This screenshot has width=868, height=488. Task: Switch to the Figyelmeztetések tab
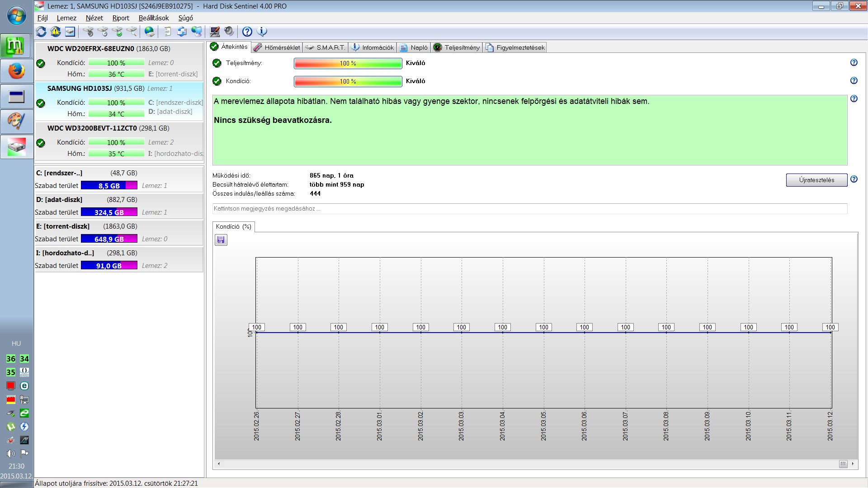pos(515,47)
